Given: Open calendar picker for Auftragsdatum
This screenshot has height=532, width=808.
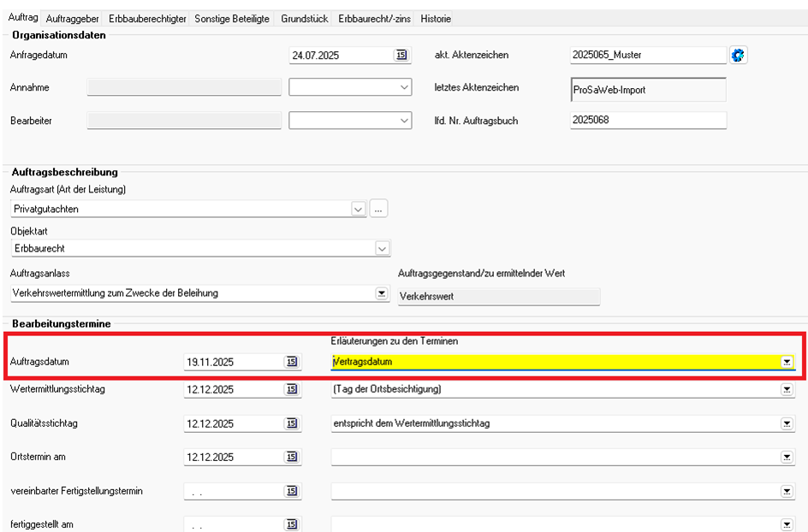Looking at the screenshot, I should coord(292,362).
